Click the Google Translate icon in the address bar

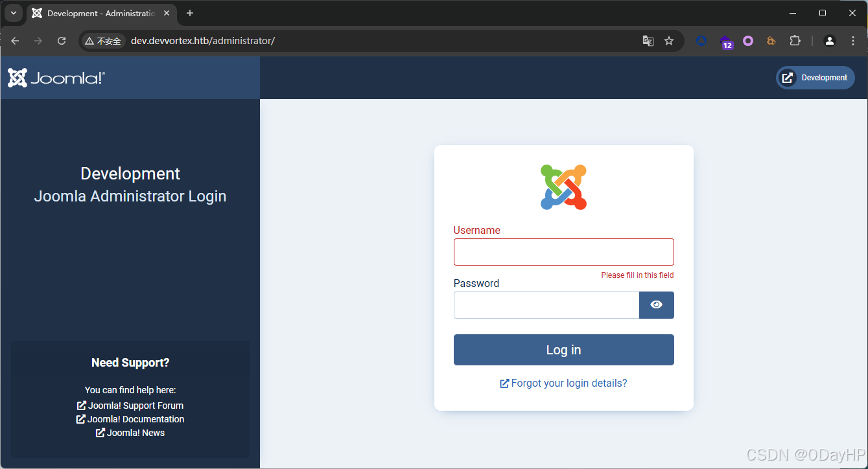(x=648, y=40)
